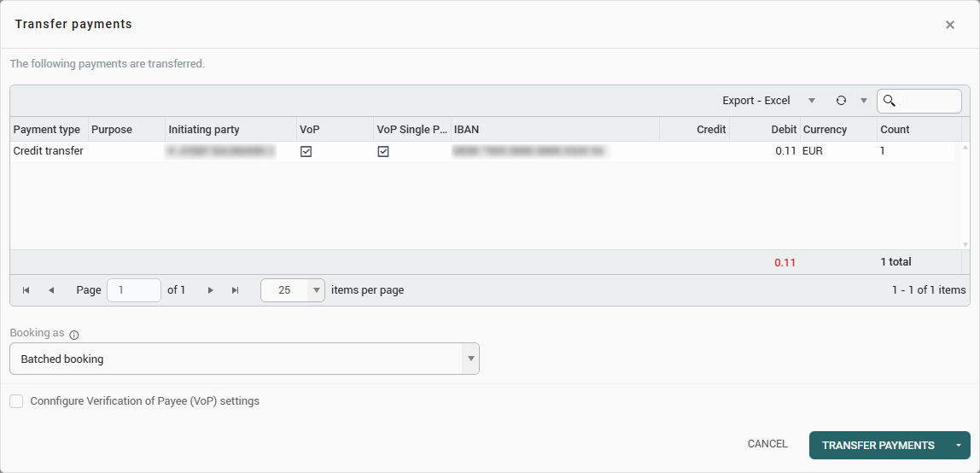Click the TRANSFER PAYMENTS button
This screenshot has width=980, height=473.
878,446
